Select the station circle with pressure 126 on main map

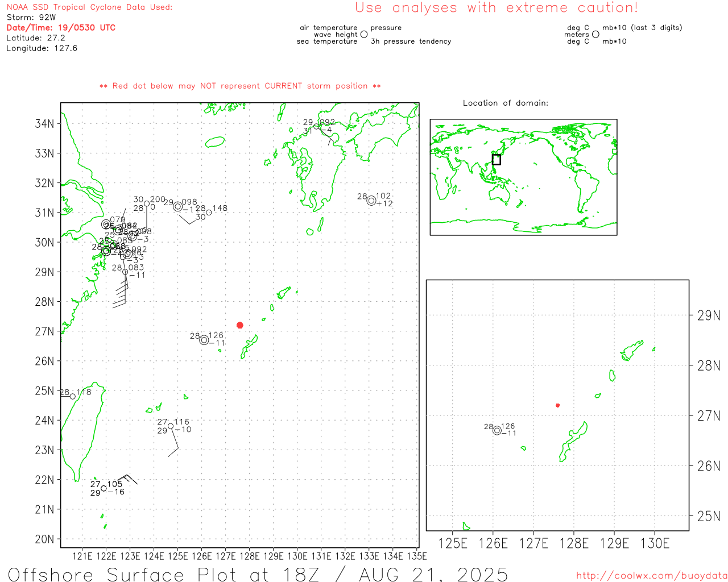pyautogui.click(x=204, y=340)
